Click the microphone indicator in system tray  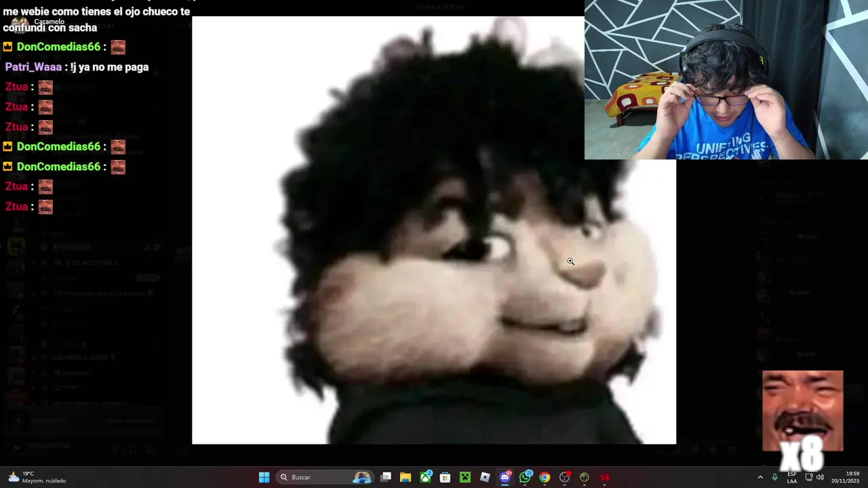pyautogui.click(x=774, y=477)
